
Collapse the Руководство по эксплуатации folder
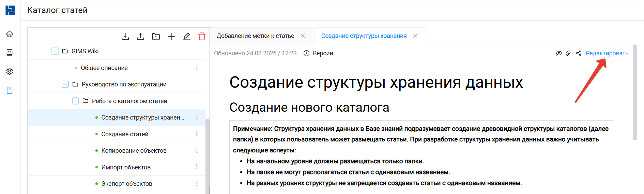click(65, 84)
